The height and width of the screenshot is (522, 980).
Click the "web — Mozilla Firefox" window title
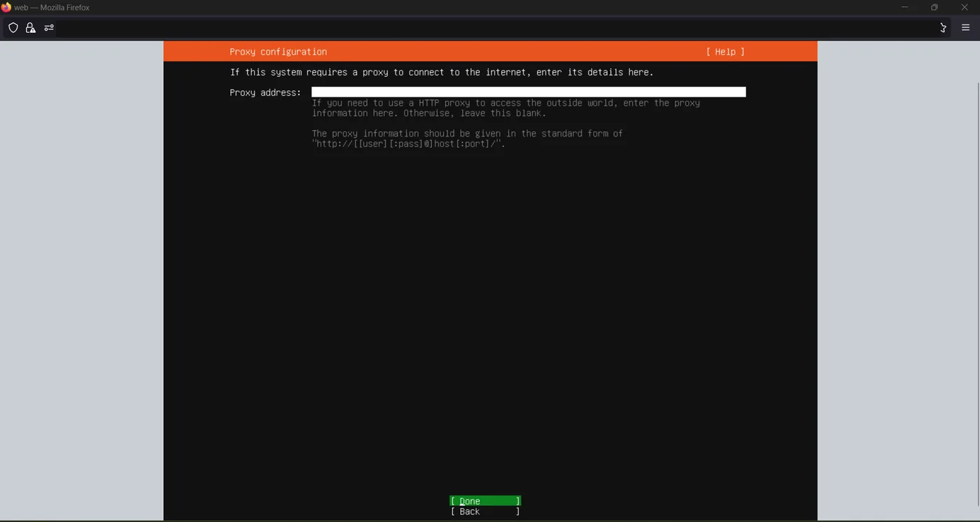coord(52,8)
